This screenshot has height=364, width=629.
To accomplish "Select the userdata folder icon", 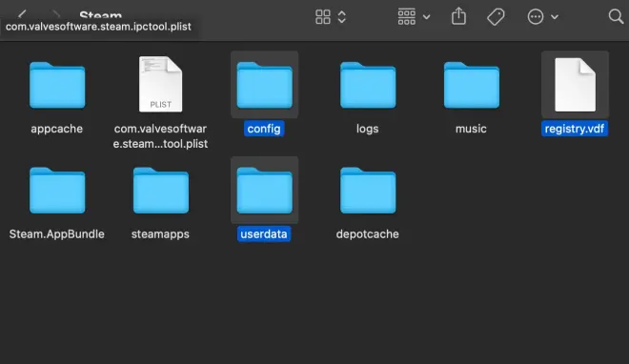I will [264, 191].
